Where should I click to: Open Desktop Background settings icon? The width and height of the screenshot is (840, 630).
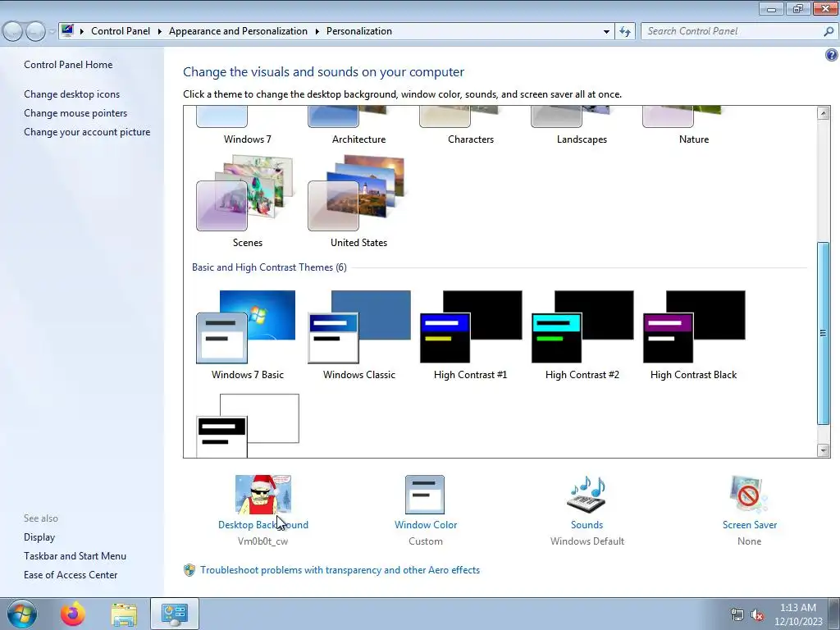(263, 495)
